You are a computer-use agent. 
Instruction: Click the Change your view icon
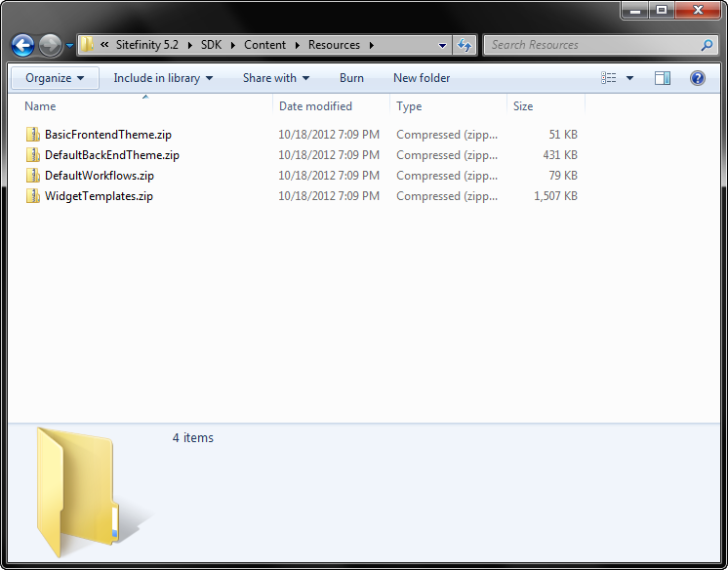click(610, 78)
